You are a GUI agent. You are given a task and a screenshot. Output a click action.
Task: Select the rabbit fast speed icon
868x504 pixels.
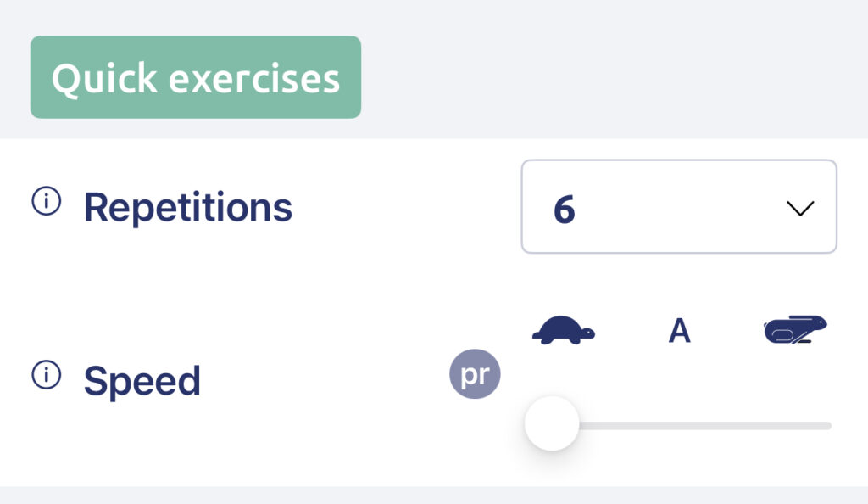click(794, 329)
